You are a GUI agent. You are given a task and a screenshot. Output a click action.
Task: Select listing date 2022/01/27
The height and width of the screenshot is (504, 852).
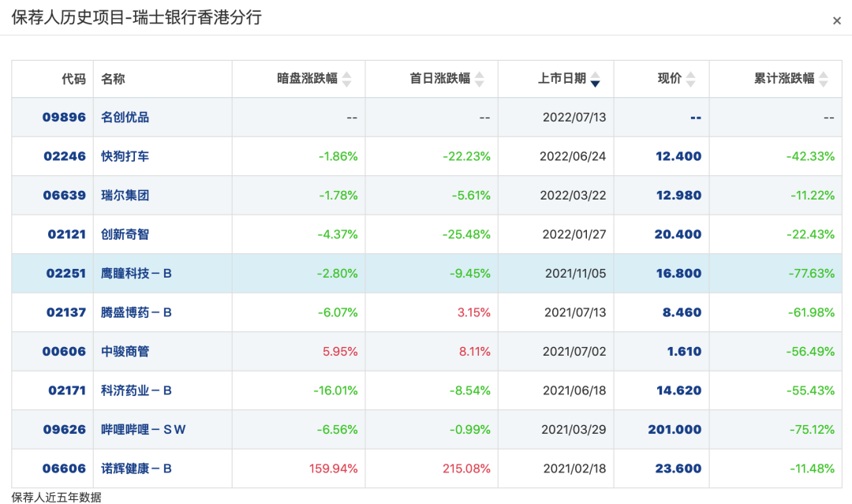click(574, 234)
